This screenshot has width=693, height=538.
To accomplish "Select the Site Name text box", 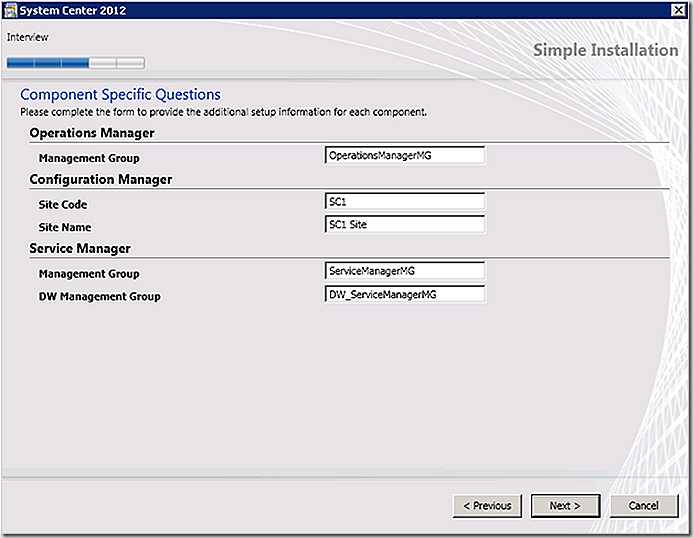I will click(x=405, y=225).
